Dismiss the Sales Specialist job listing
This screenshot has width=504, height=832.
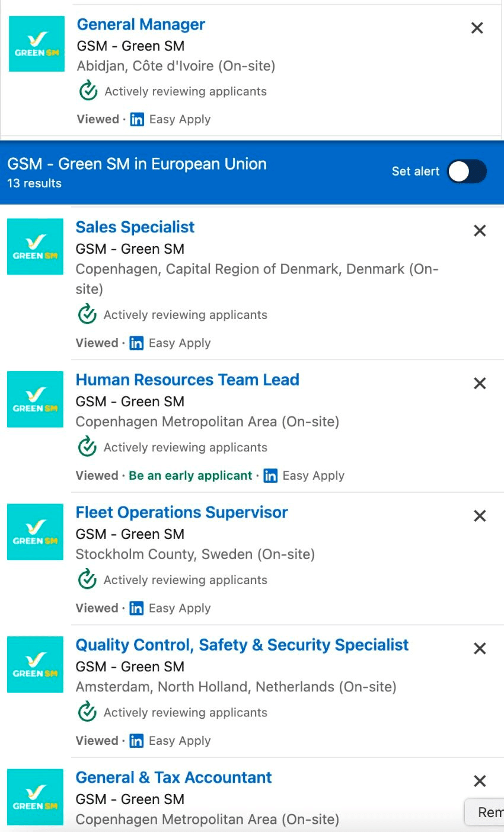pos(480,231)
